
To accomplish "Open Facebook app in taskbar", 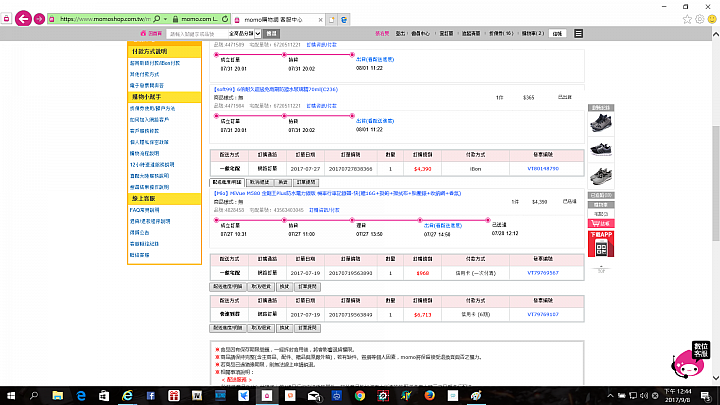I will click(151, 395).
